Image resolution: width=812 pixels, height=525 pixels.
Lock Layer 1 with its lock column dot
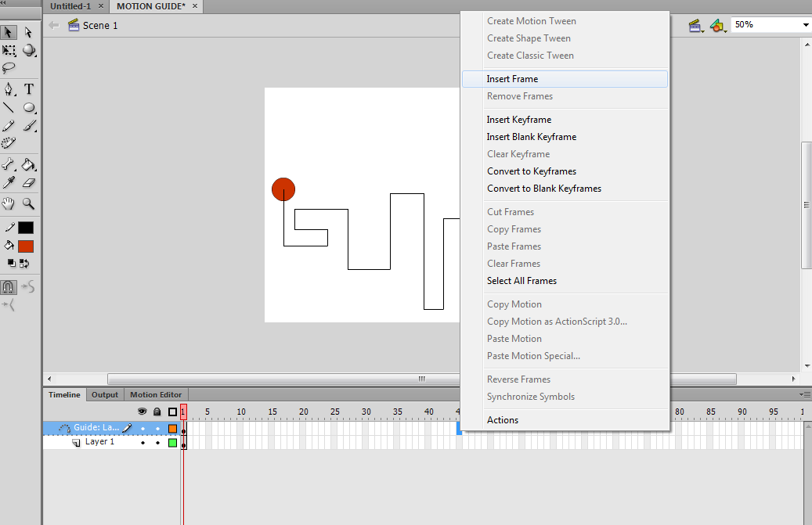coord(157,441)
